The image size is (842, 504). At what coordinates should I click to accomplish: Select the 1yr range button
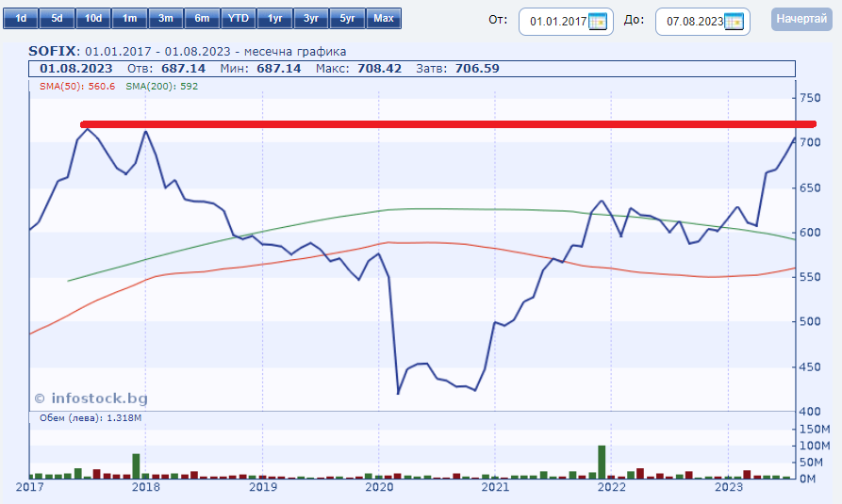pyautogui.click(x=275, y=18)
